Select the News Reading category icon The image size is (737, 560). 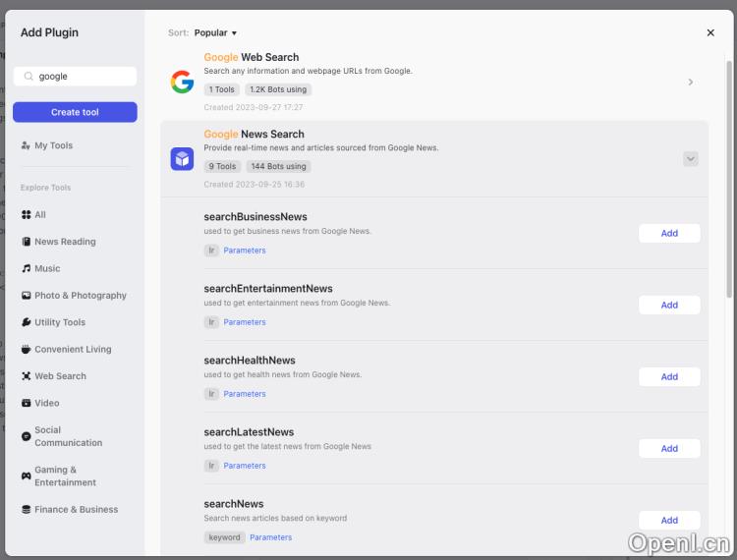pyautogui.click(x=27, y=242)
